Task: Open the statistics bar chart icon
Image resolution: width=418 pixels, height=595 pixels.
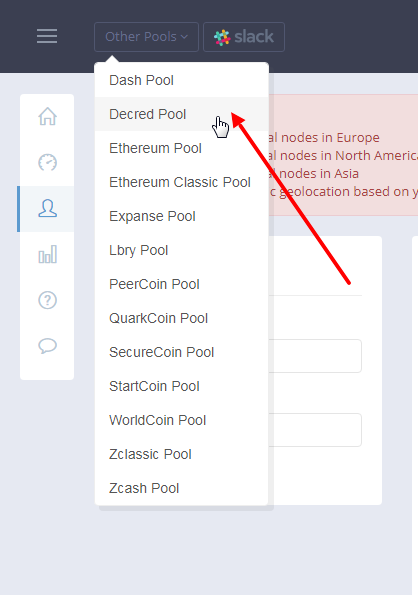Action: click(x=47, y=254)
